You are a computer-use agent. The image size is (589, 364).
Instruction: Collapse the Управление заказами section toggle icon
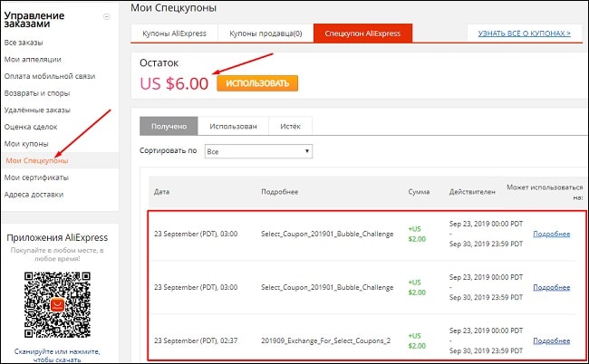click(x=107, y=16)
